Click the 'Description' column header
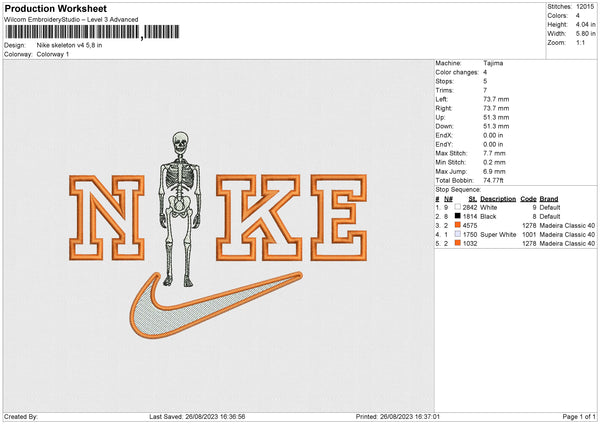 pyautogui.click(x=498, y=199)
